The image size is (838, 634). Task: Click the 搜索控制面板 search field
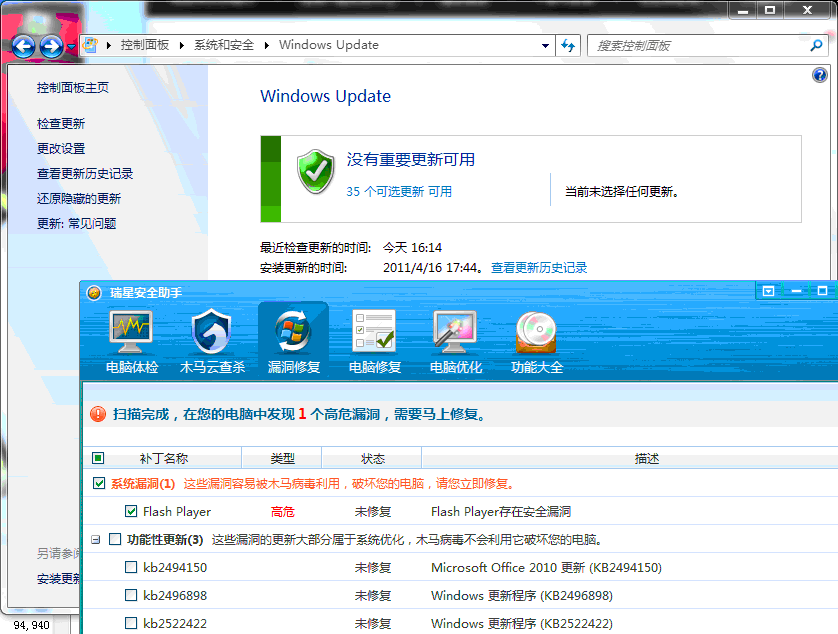coord(697,46)
